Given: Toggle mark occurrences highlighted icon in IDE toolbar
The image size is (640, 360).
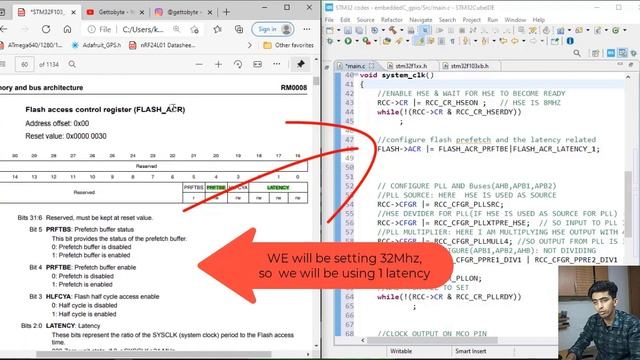Looking at the screenshot, I should tap(420, 41).
